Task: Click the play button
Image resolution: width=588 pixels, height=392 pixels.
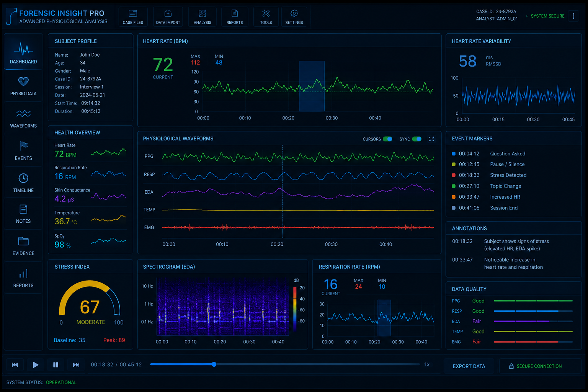Action: (35, 365)
